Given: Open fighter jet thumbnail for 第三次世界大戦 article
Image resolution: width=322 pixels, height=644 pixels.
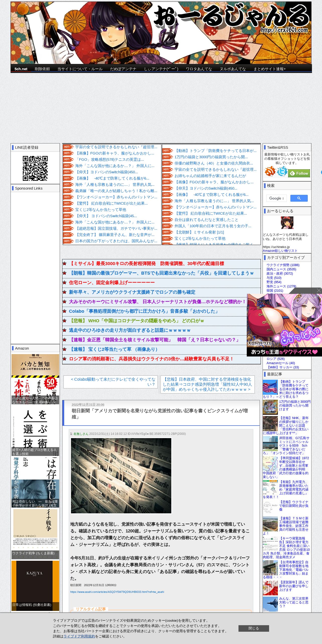Looking at the screenshot, I should (x=270, y=604).
